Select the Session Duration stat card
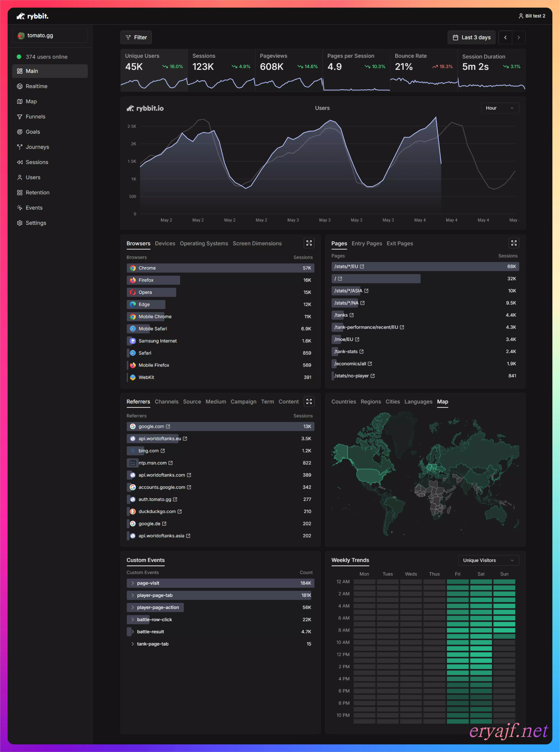 [x=492, y=70]
